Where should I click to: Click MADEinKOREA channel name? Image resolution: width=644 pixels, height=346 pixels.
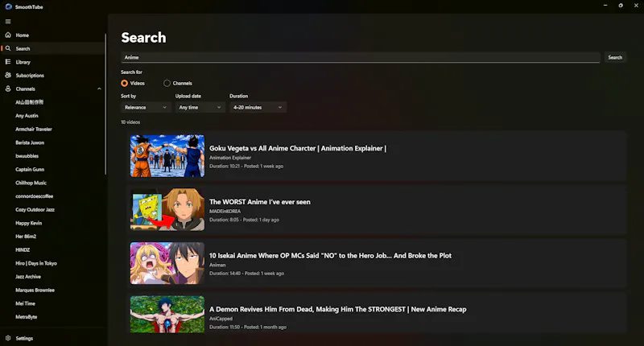coord(225,212)
